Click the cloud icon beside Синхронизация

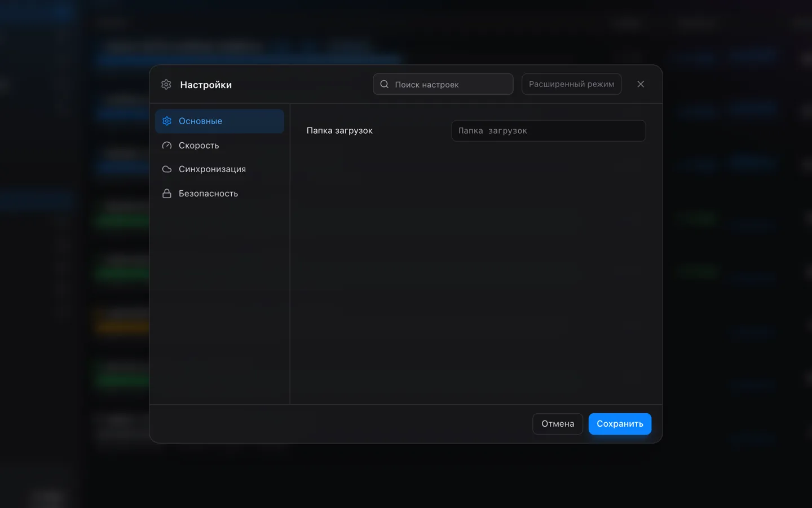point(167,169)
